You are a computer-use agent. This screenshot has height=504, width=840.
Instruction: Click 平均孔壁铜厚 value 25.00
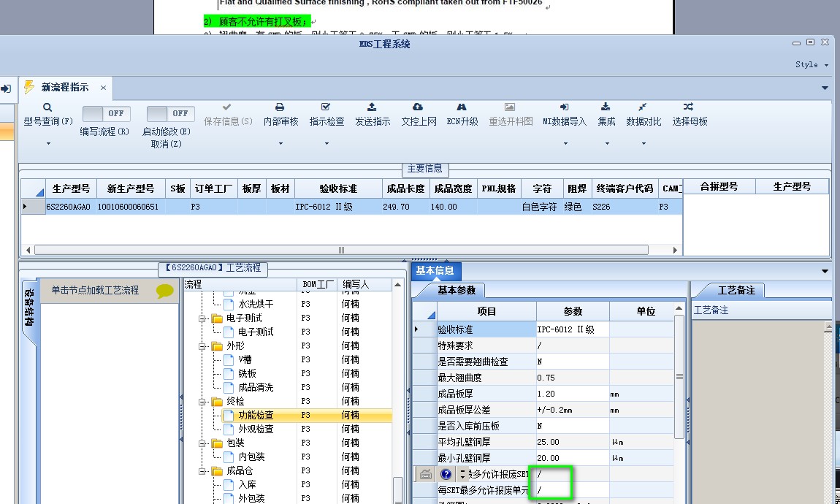click(x=572, y=442)
